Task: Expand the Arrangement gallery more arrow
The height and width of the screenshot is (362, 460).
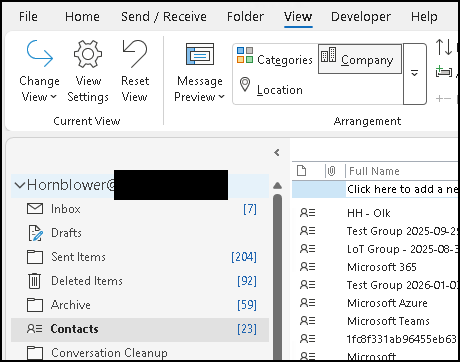Action: point(415,74)
